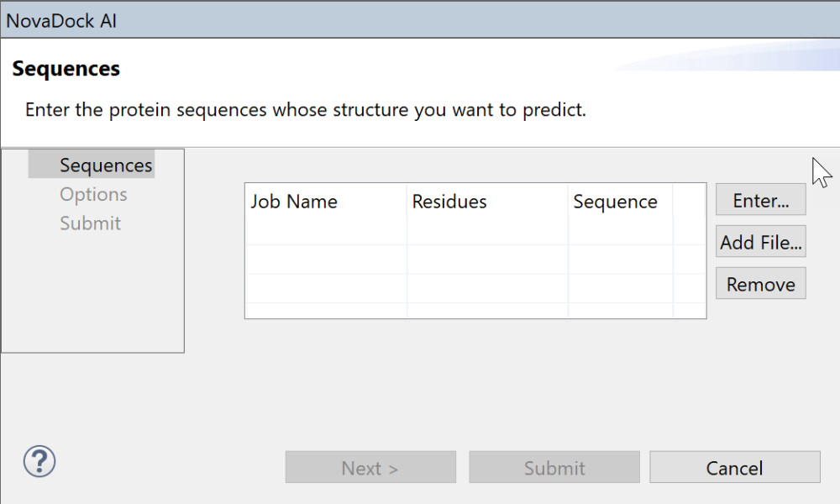
Task: Open the Enter... sequence dialog
Action: pyautogui.click(x=760, y=201)
